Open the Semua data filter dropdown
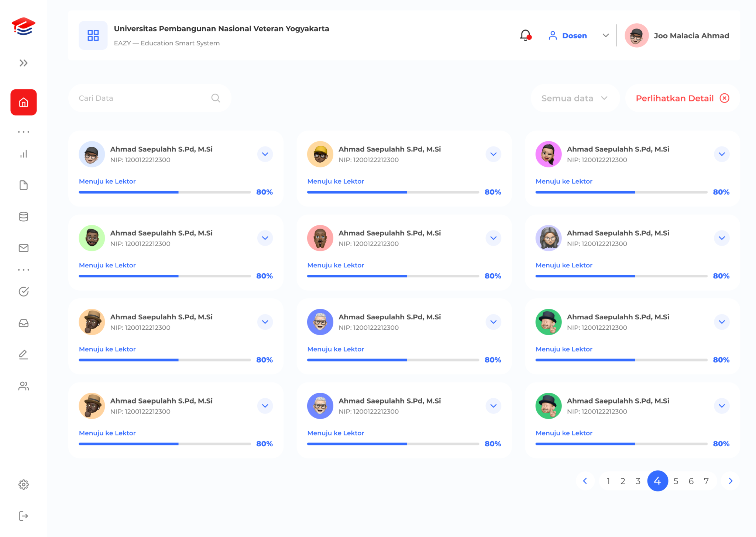Screen dimensions: 756x537 [x=574, y=98]
